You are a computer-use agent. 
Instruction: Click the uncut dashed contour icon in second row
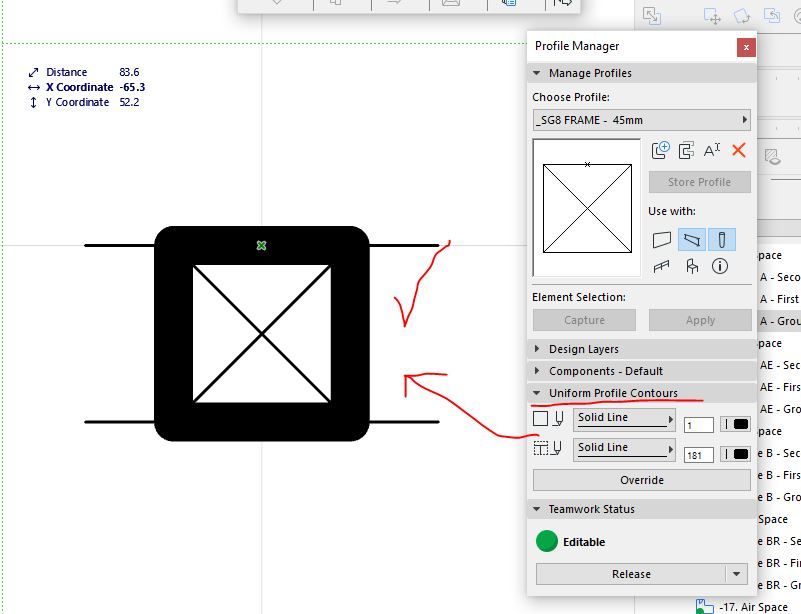[540, 448]
